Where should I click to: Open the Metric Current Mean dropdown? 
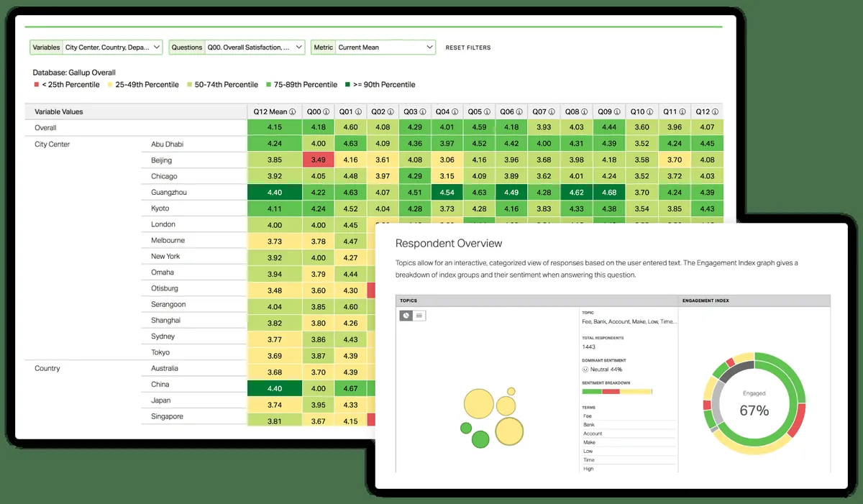click(x=373, y=47)
